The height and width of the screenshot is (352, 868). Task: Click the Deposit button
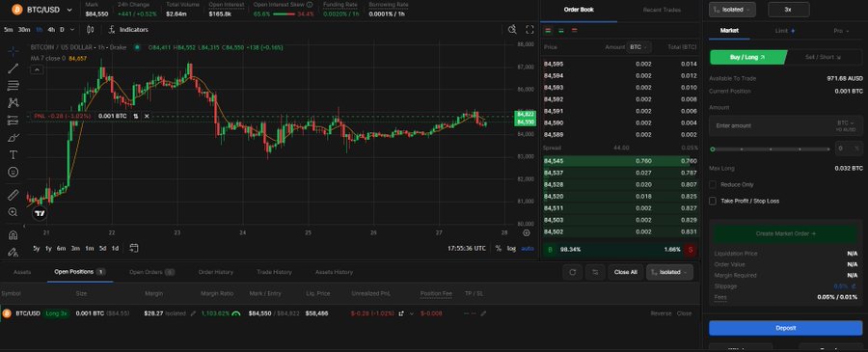785,328
